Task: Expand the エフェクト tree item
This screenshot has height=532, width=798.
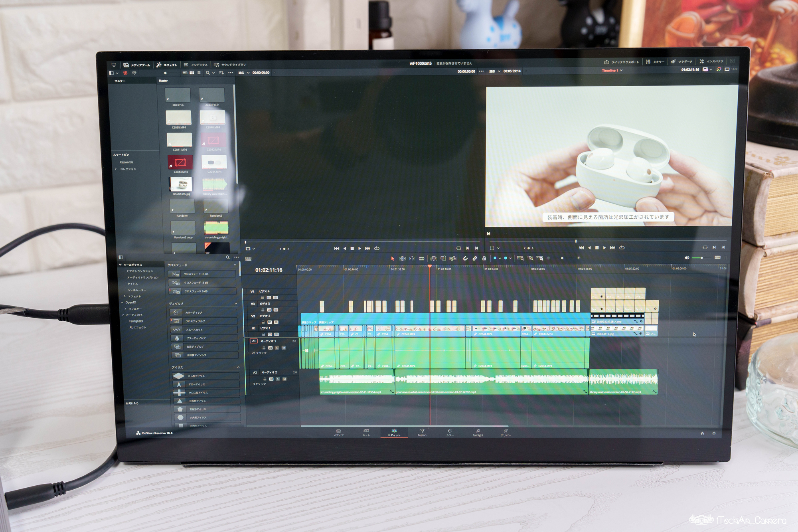Action: (125, 296)
